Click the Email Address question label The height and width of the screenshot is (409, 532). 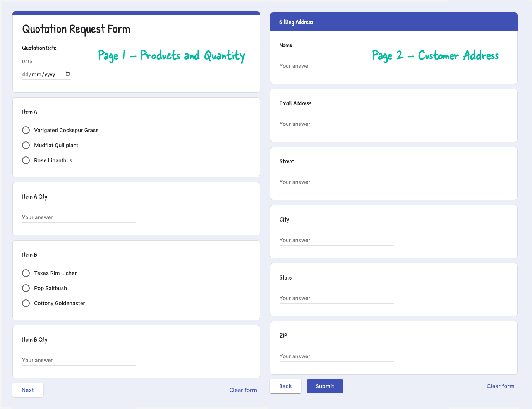point(295,103)
